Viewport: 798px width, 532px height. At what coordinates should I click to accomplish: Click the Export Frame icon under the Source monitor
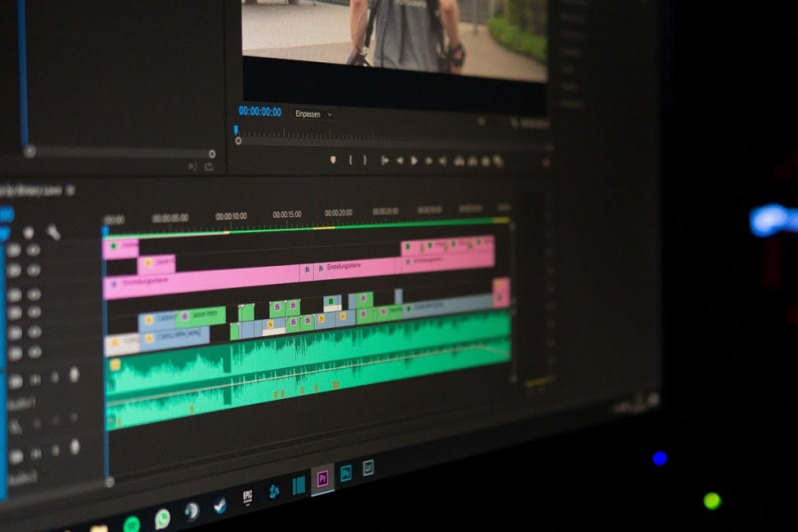[x=209, y=167]
